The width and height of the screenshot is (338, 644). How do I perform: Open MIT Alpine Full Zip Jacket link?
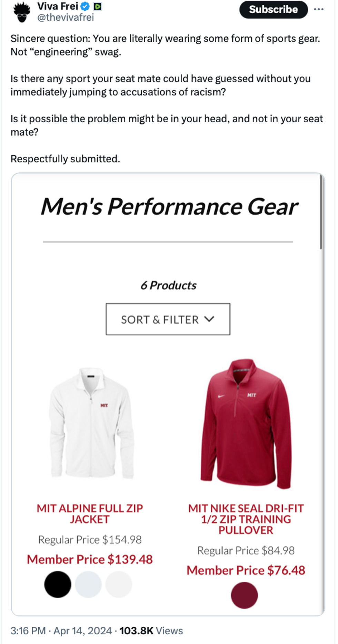coord(90,513)
